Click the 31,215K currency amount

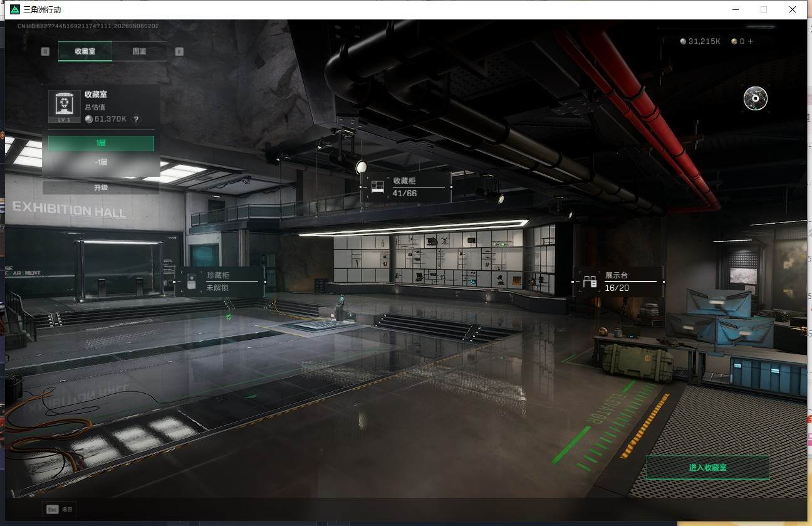[704, 41]
